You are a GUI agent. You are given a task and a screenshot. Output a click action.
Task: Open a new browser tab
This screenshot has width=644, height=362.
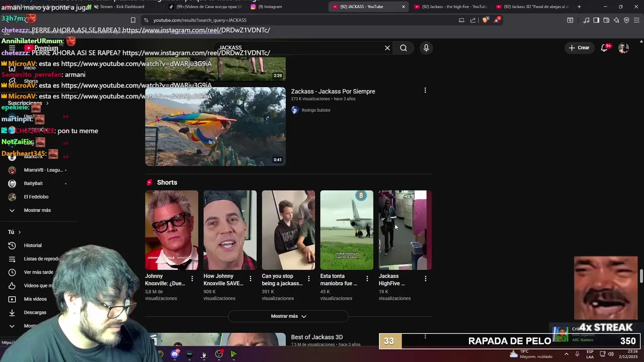tap(579, 7)
